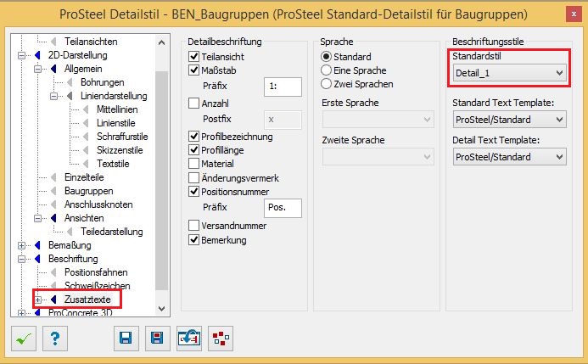588x364 pixels.
Task: Enable the Material checkbox
Action: click(x=193, y=164)
